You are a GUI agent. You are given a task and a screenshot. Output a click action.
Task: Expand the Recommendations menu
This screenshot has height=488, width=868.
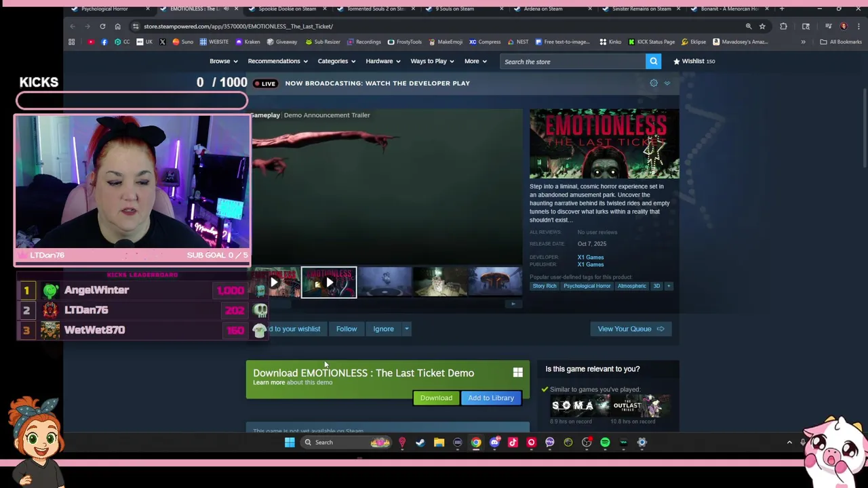(277, 61)
